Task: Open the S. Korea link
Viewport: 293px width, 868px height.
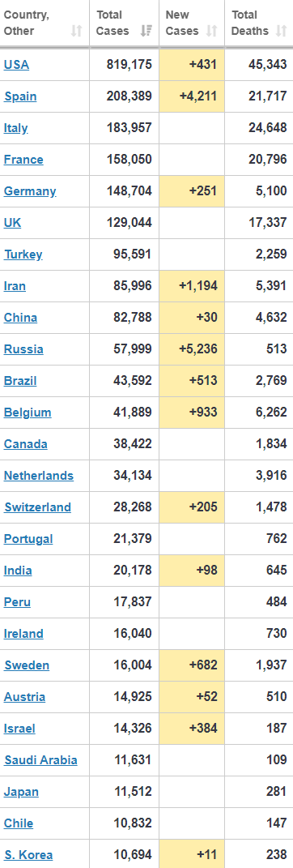Action: 28,854
